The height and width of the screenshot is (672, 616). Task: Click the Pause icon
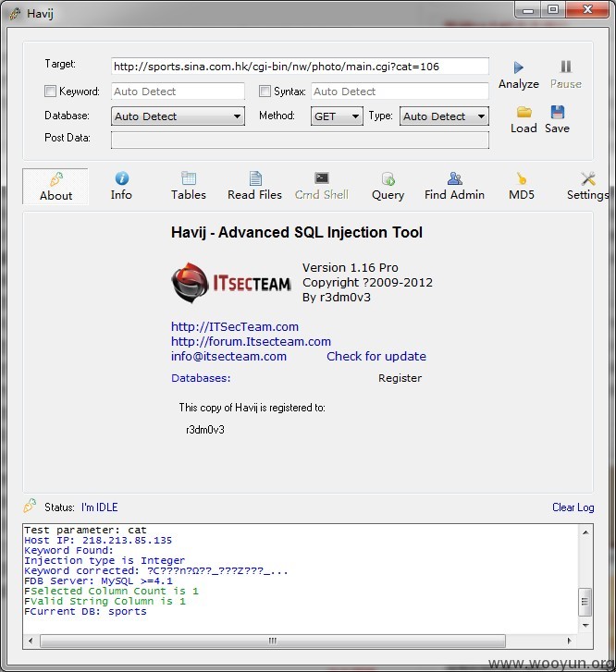(x=566, y=67)
